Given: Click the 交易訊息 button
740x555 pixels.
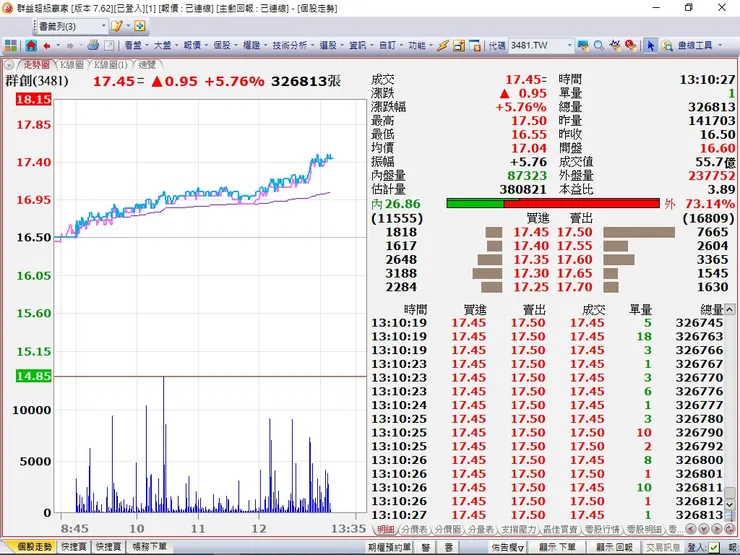Looking at the screenshot, I should pos(663,547).
